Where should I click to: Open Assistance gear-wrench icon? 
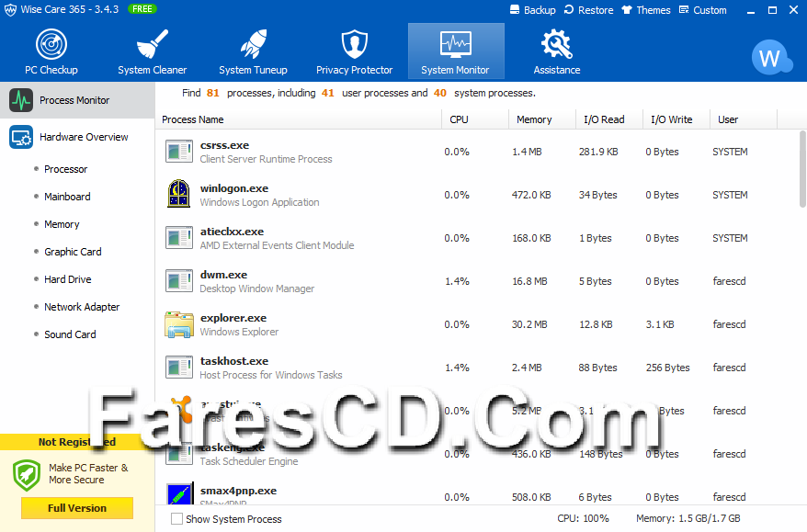[x=557, y=44]
